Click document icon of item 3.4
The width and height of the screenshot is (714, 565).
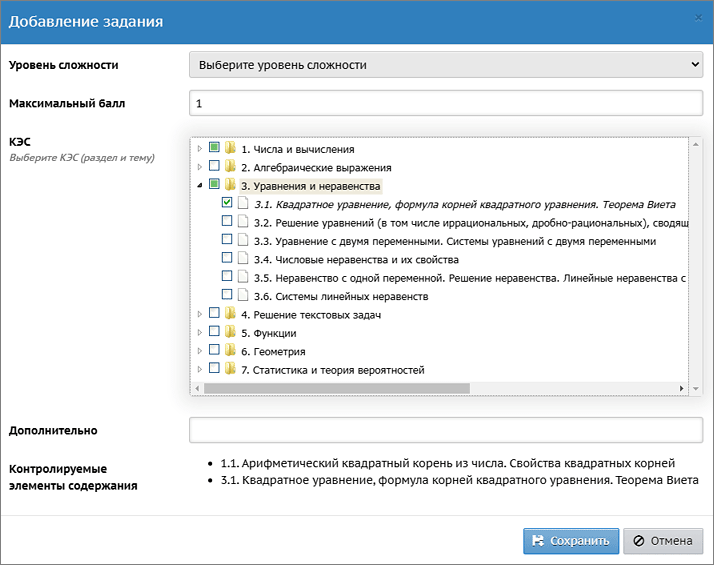tap(243, 258)
